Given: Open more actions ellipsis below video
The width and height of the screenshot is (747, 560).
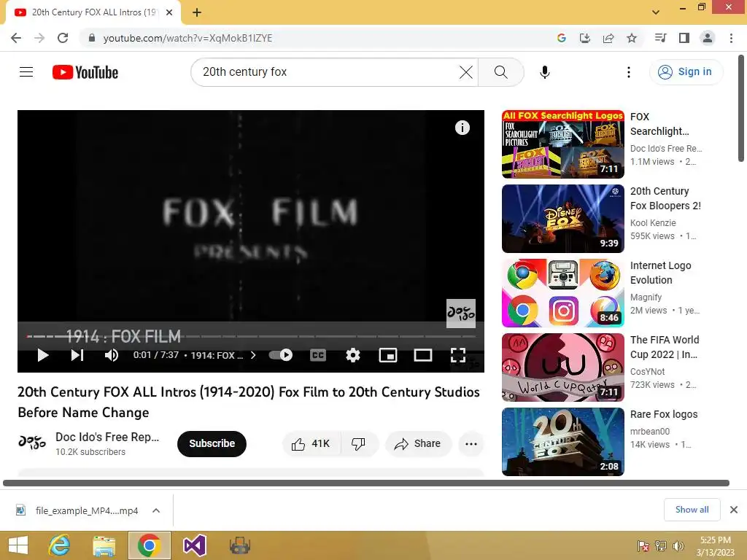Looking at the screenshot, I should tap(471, 444).
